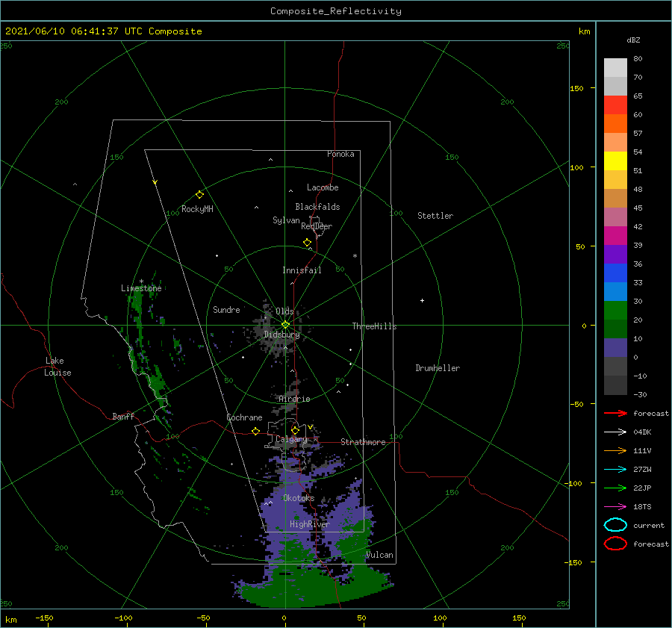672x628 pixels.
Task: Click the Vulcan label
Action: 379,555
